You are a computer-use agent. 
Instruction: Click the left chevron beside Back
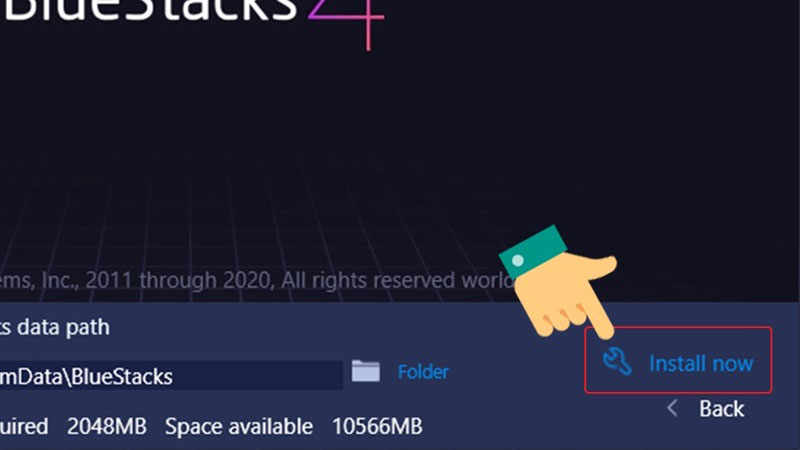tap(673, 408)
